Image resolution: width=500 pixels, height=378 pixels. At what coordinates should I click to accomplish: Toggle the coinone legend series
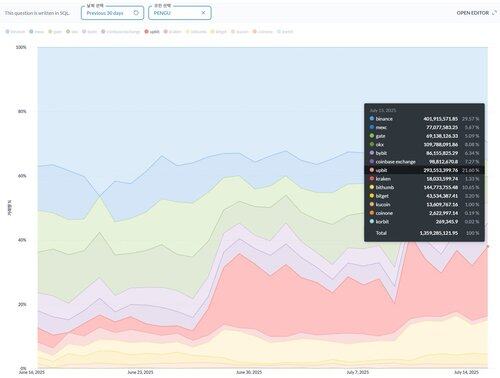pos(263,32)
